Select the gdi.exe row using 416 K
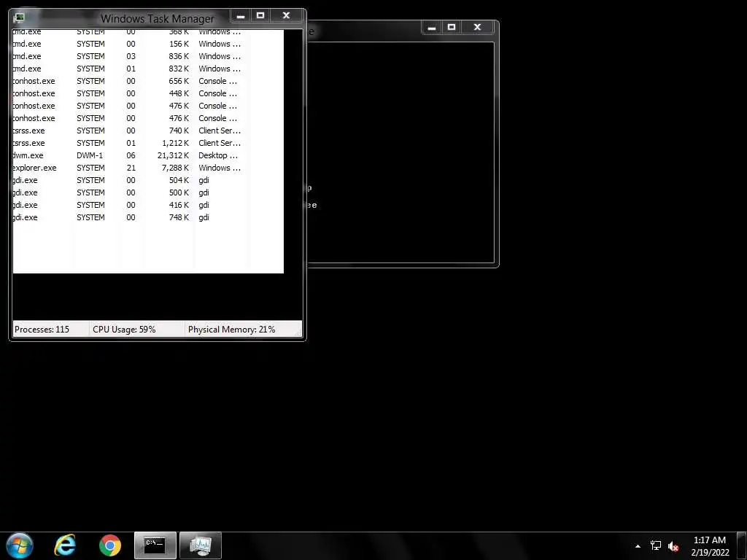The height and width of the screenshot is (560, 747). (x=148, y=205)
